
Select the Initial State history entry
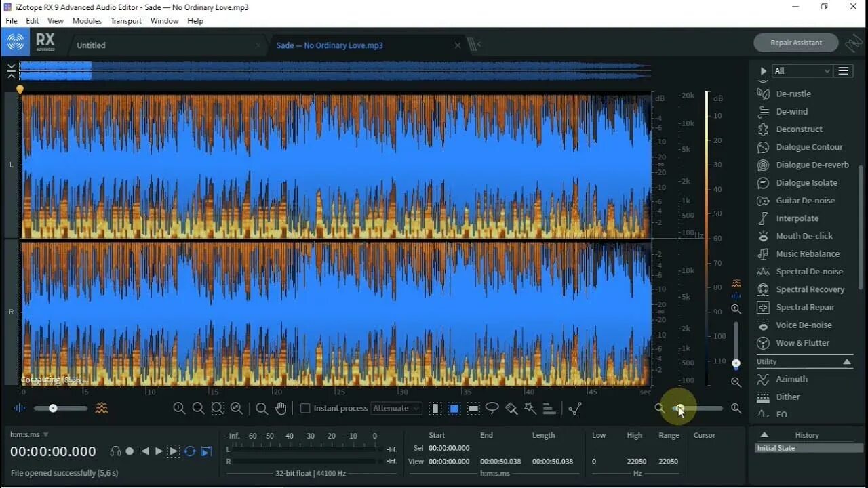pyautogui.click(x=809, y=448)
